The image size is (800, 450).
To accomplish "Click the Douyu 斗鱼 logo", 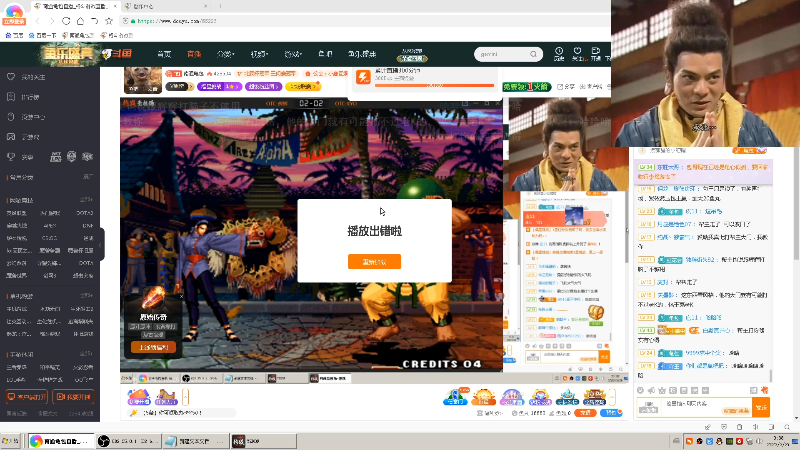I will coord(117,54).
